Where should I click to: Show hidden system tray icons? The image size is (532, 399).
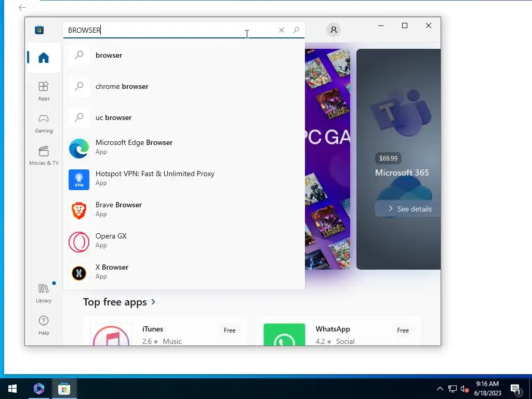click(440, 389)
